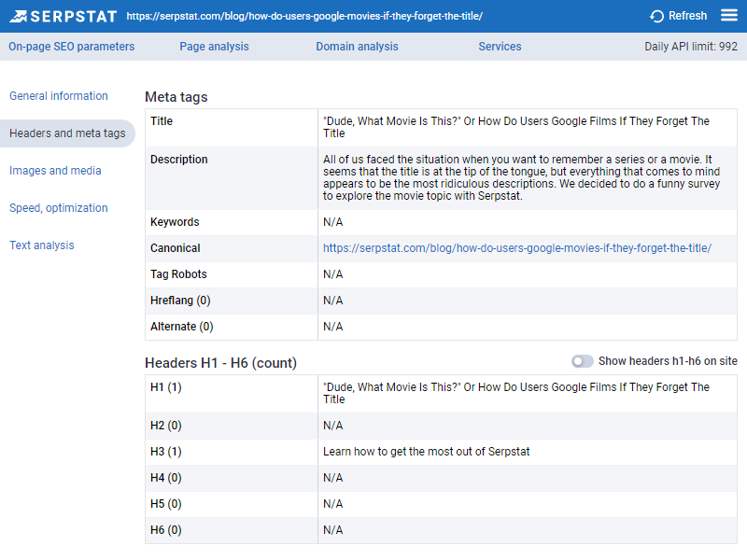The image size is (747, 560).
Task: Click the Hreflang N/A value
Action: click(x=333, y=301)
